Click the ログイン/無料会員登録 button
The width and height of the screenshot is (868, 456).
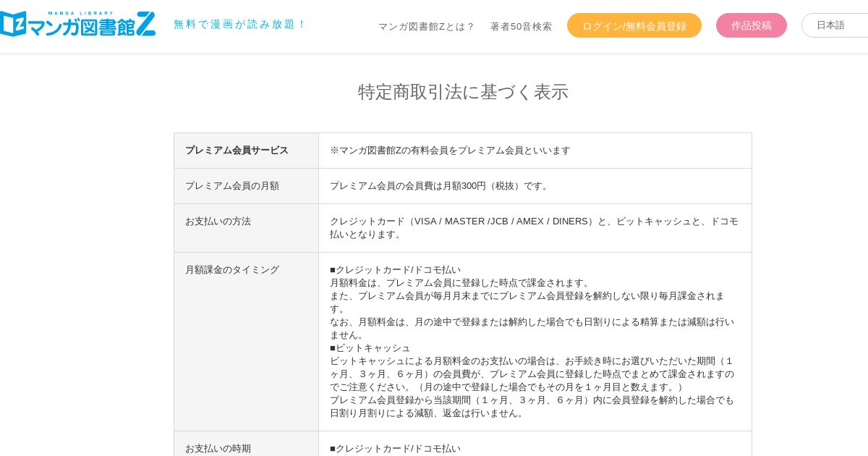click(x=634, y=25)
